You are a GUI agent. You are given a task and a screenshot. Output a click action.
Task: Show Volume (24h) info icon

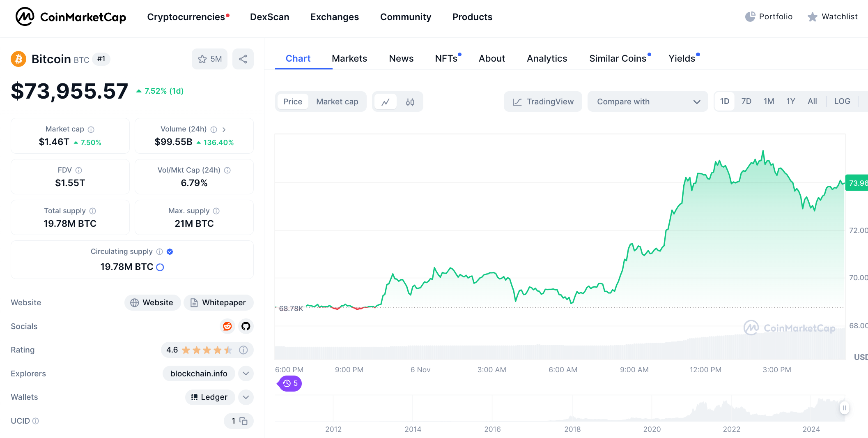pyautogui.click(x=214, y=129)
